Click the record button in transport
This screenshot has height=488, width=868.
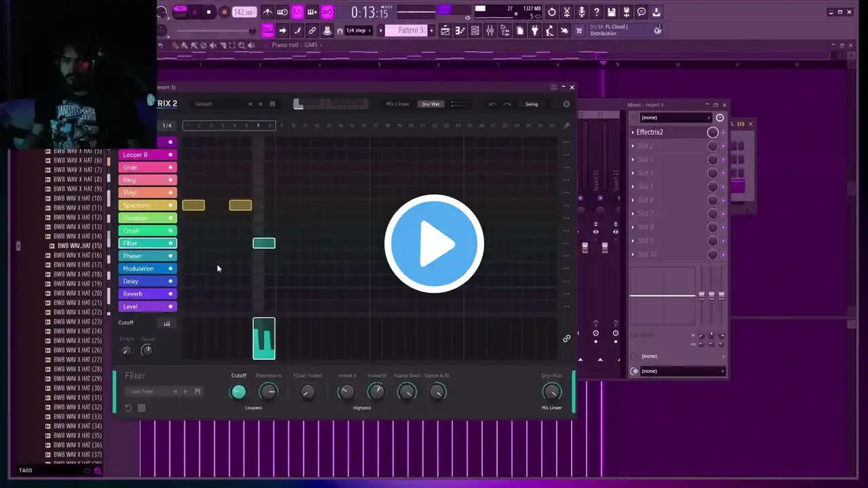point(224,12)
